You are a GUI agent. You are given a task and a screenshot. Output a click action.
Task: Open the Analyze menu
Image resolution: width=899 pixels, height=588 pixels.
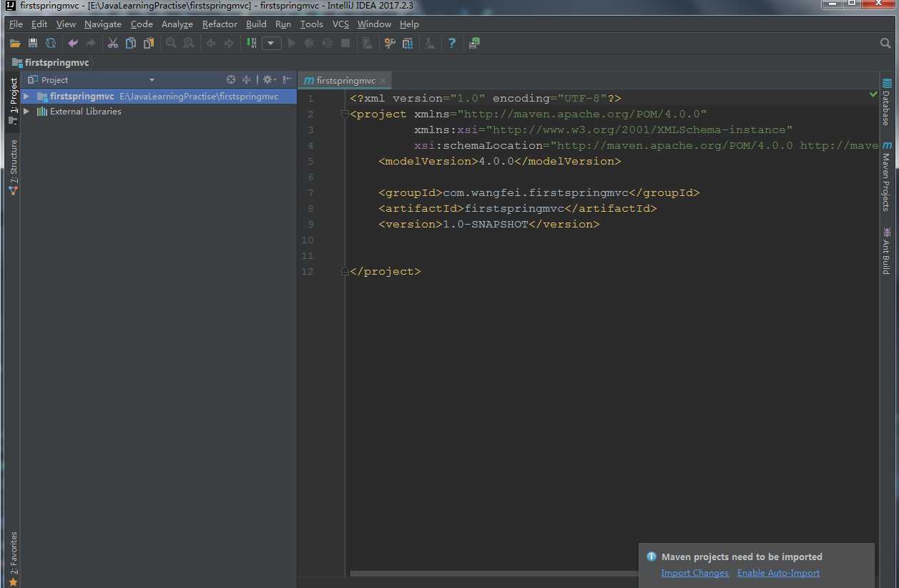pos(177,24)
